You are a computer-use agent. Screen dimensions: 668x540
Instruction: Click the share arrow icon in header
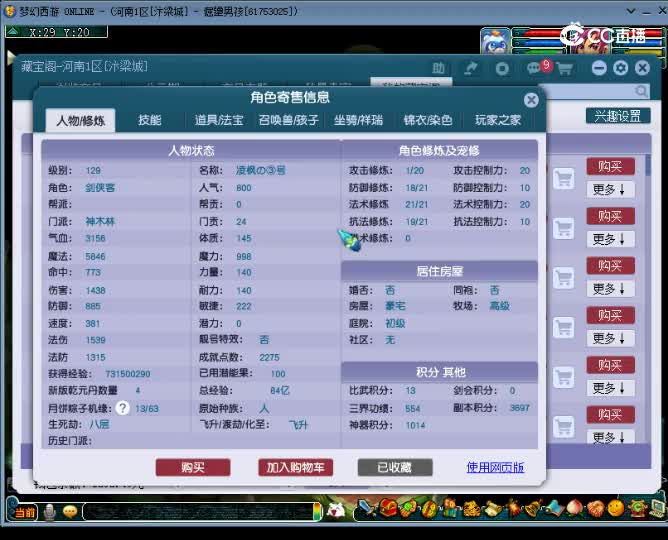[x=471, y=68]
